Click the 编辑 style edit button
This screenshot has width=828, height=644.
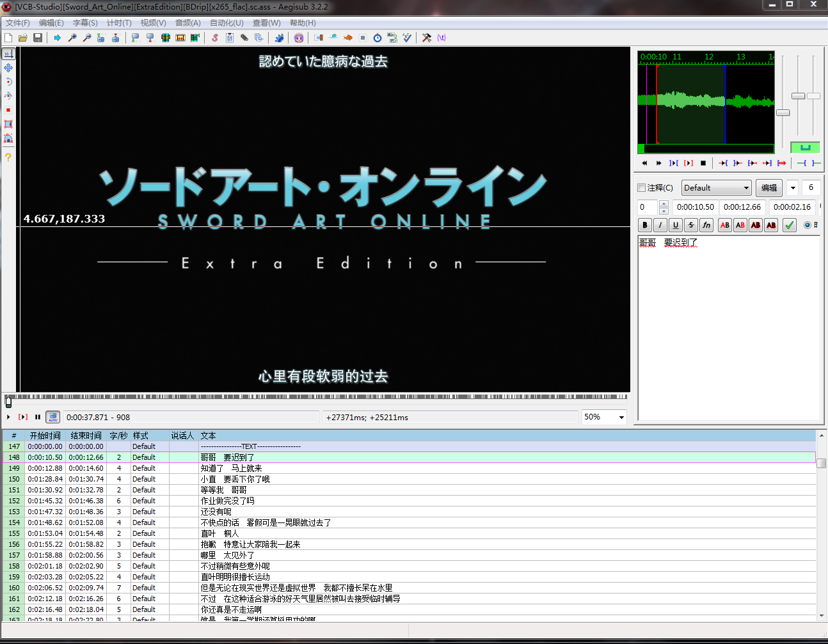(769, 188)
